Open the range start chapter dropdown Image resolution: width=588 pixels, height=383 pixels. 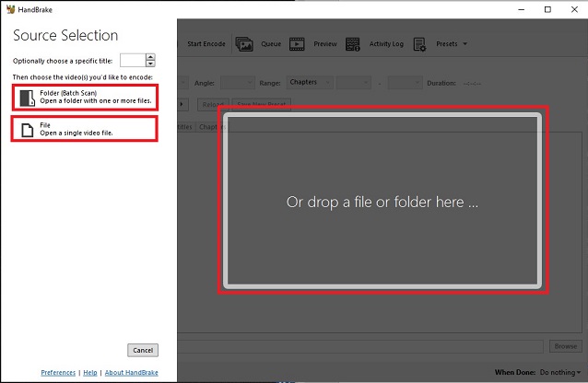(x=354, y=83)
